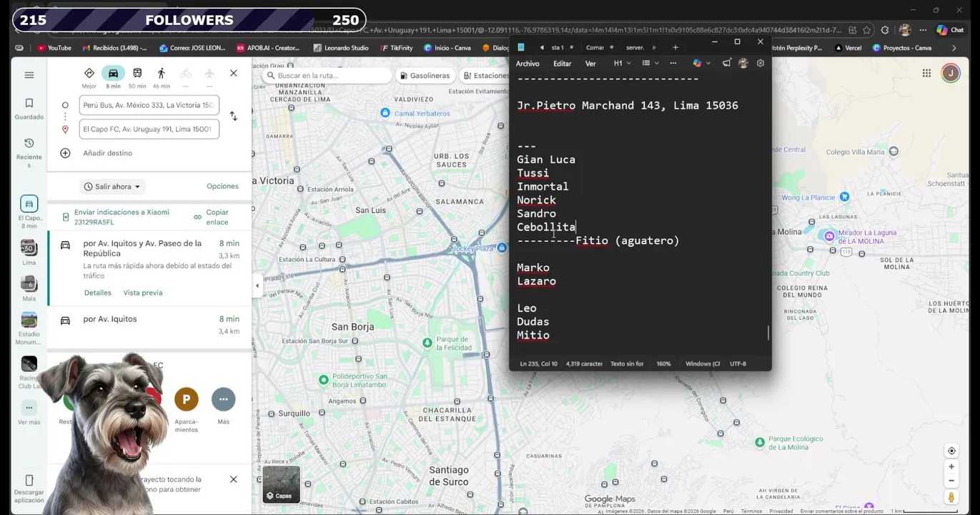980x515 pixels.
Task: Select the Mejor best-route travel mode
Action: pyautogui.click(x=89, y=78)
